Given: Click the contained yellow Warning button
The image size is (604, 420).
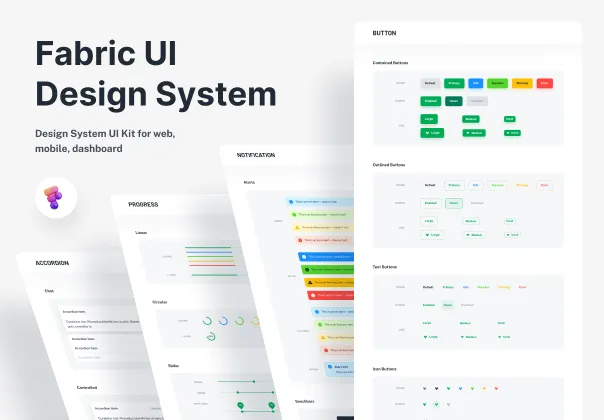Looking at the screenshot, I should tap(522, 83).
